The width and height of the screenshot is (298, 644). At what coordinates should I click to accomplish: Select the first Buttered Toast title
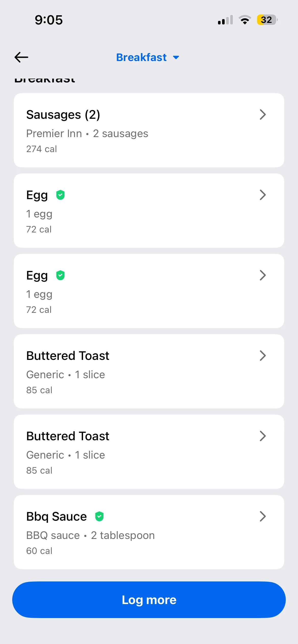click(68, 356)
